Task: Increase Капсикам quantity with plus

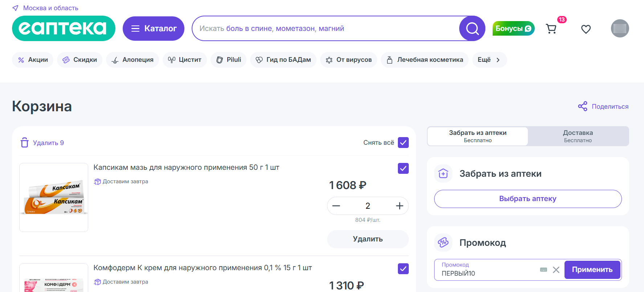Action: click(399, 206)
